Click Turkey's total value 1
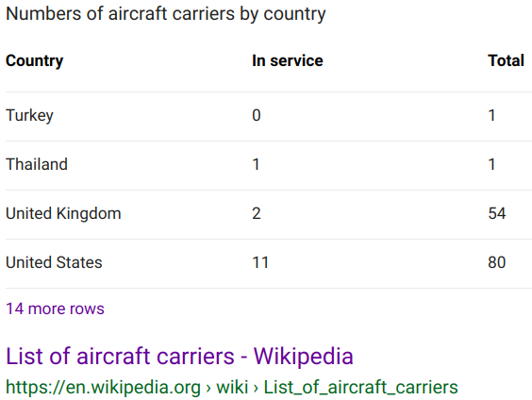 (492, 115)
